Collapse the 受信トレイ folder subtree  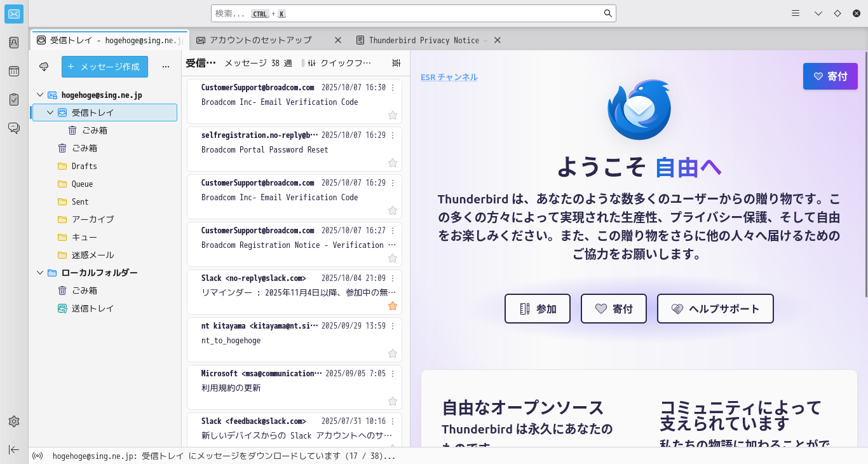[50, 113]
